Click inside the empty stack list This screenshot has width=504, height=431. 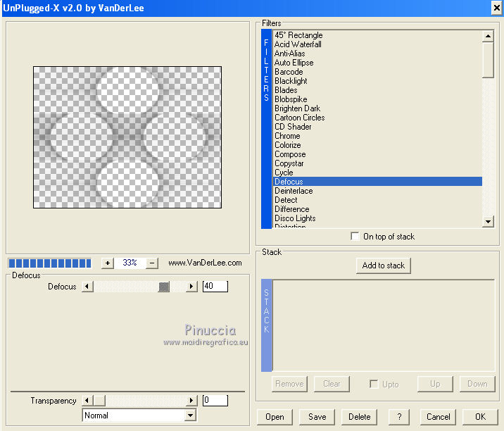tap(383, 325)
